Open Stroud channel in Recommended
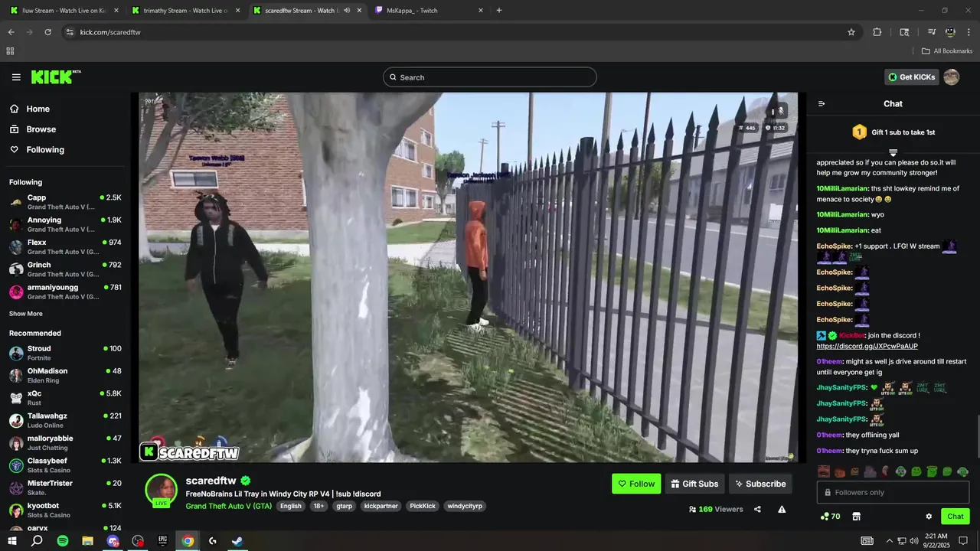 pos(65,353)
